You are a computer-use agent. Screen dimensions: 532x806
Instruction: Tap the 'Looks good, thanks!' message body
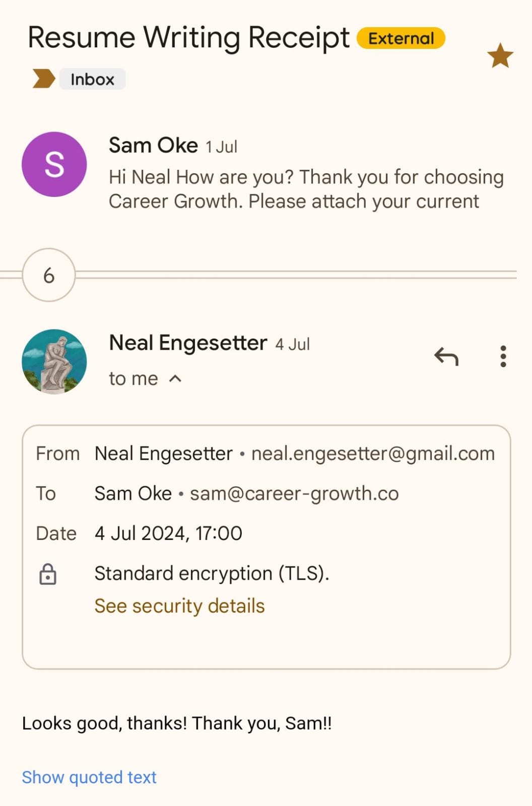(177, 723)
